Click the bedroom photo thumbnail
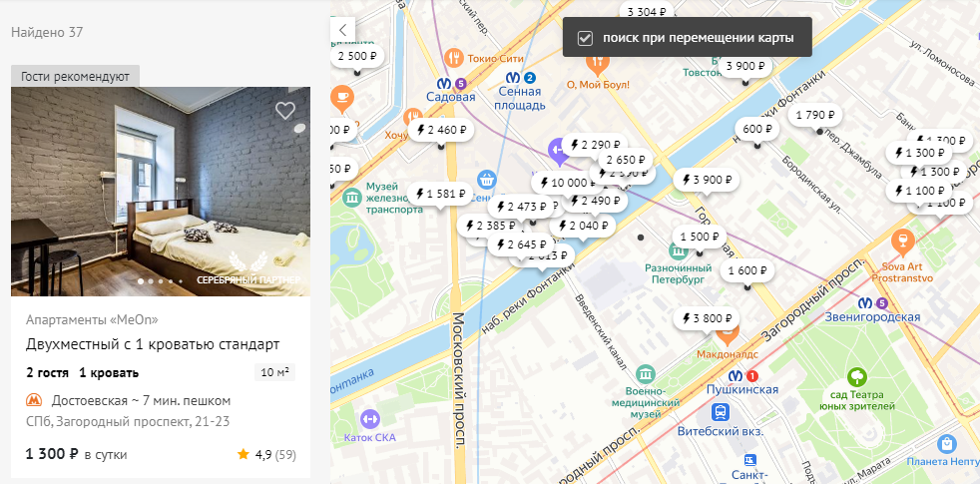 coord(161,192)
